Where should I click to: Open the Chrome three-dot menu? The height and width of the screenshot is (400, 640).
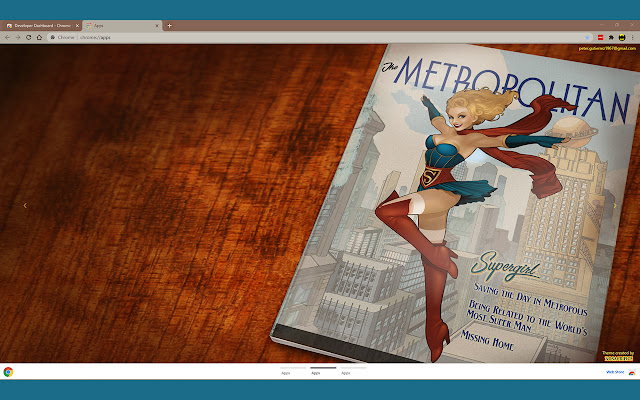pos(633,37)
